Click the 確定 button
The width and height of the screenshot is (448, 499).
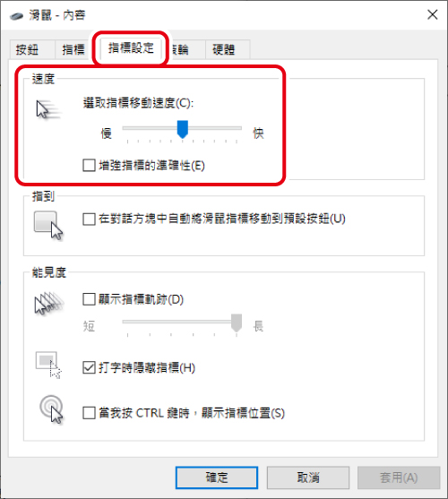(x=217, y=477)
